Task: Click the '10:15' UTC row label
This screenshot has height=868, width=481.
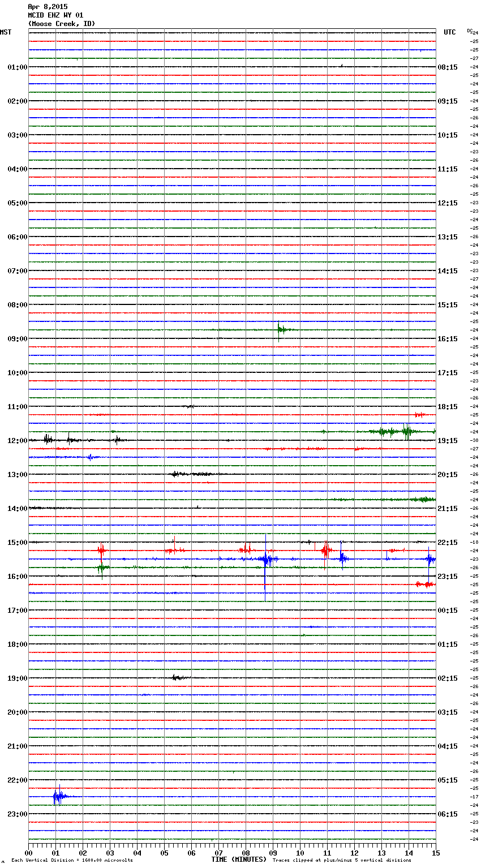Action: (x=448, y=135)
